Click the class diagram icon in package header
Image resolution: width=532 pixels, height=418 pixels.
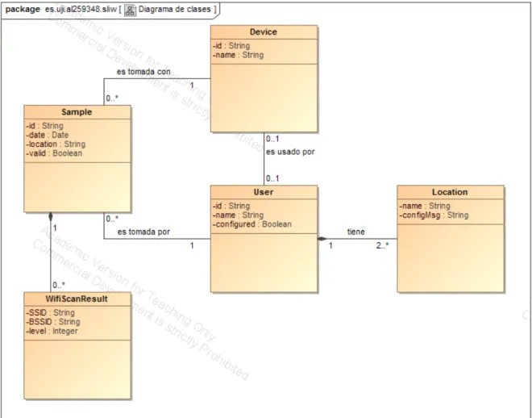point(130,10)
